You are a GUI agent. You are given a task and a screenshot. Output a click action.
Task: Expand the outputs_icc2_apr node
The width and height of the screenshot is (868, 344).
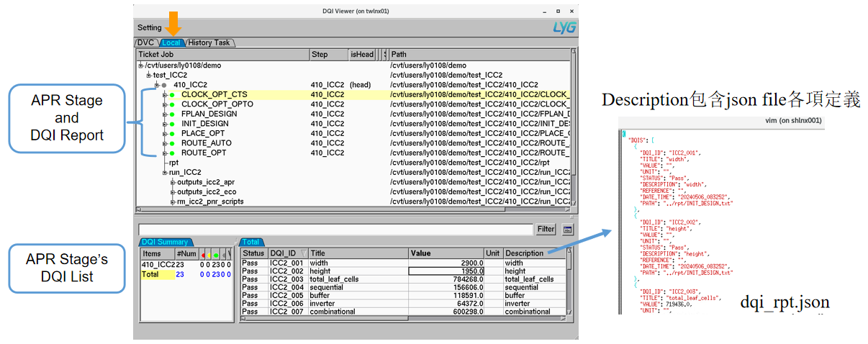tap(173, 183)
